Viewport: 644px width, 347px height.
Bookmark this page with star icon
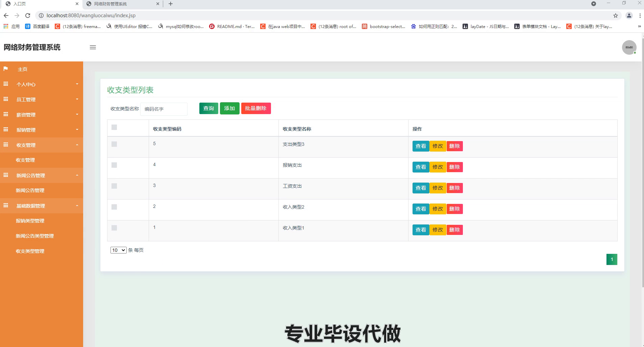pos(616,16)
